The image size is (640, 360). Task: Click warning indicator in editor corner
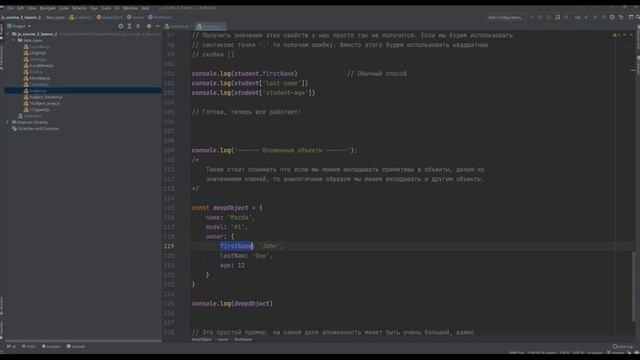(616, 36)
